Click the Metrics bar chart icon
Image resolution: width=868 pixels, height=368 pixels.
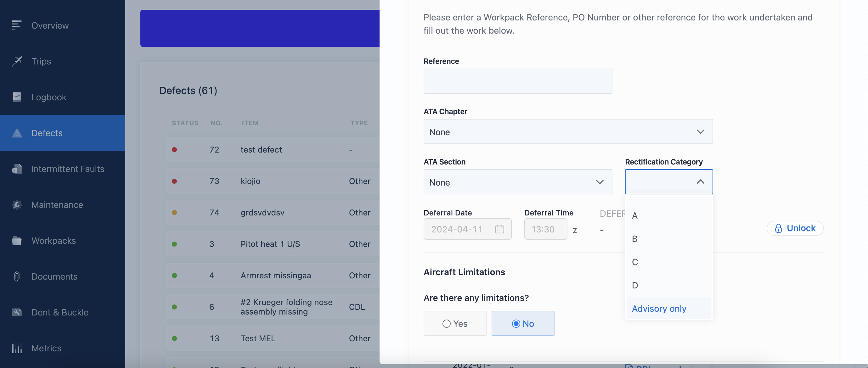coord(16,348)
